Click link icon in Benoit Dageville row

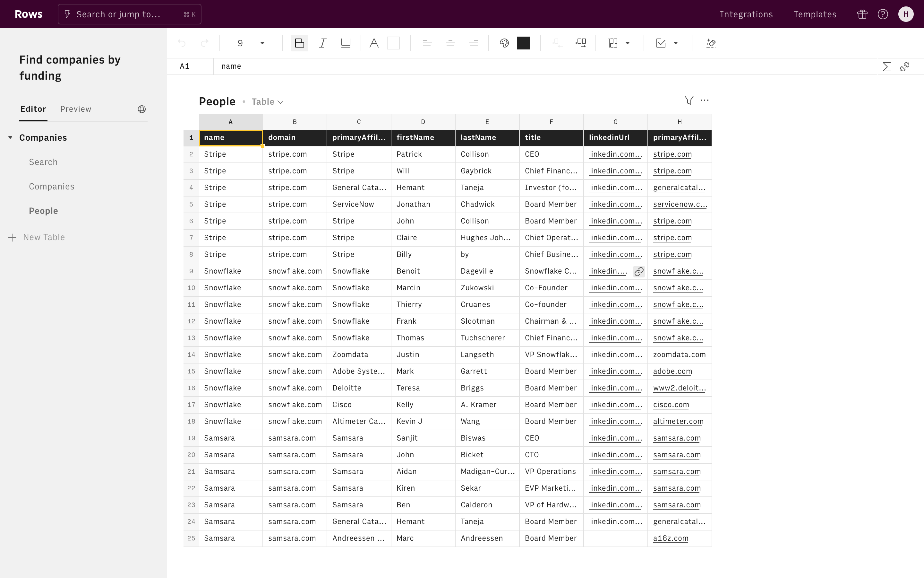click(x=639, y=271)
